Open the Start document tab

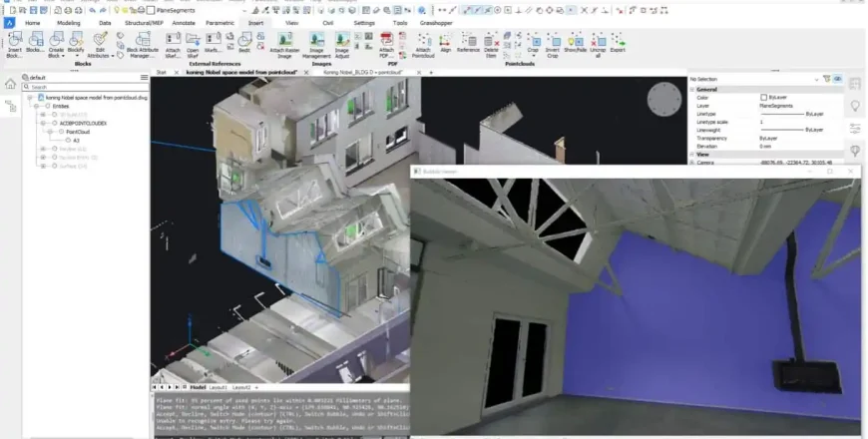161,73
